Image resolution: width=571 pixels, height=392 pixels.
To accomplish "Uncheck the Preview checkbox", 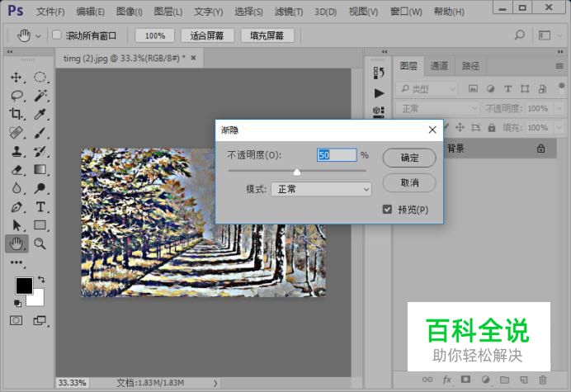I will (x=387, y=209).
